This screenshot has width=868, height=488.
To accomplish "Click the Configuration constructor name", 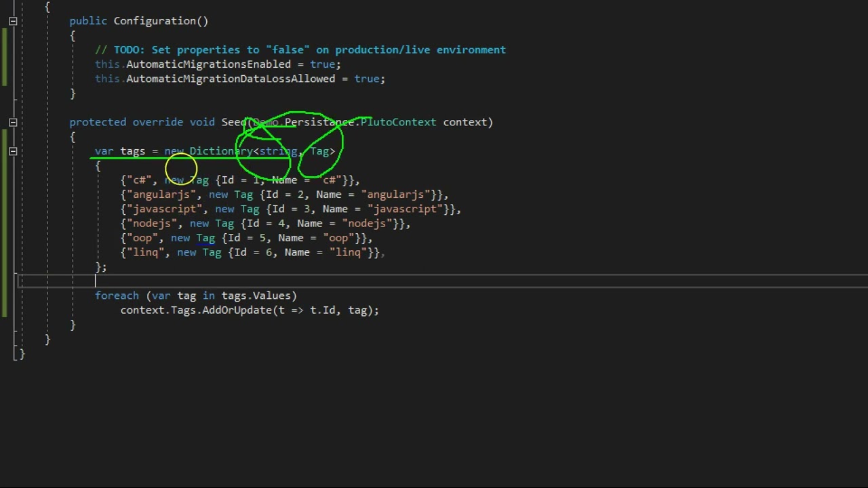I will [157, 21].
